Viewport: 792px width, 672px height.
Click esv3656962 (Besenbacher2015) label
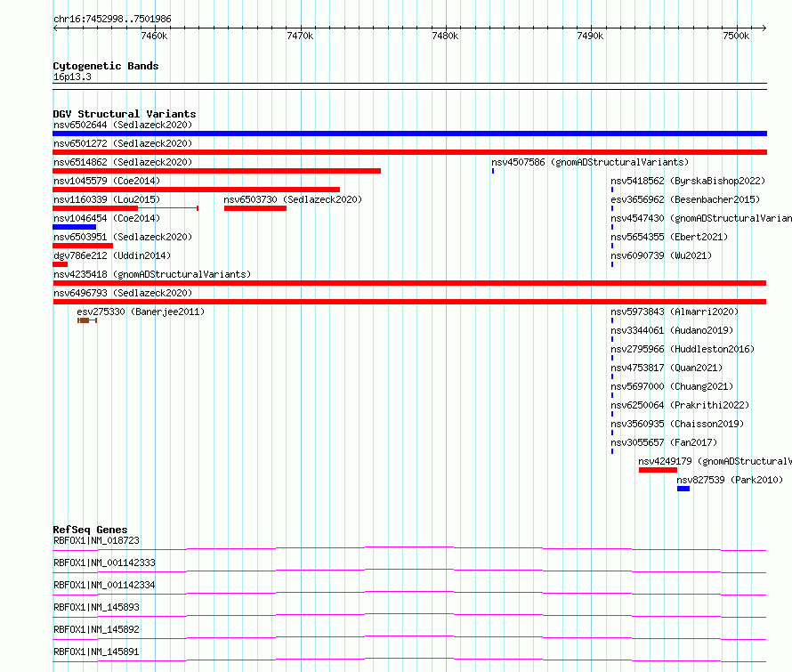pos(685,199)
